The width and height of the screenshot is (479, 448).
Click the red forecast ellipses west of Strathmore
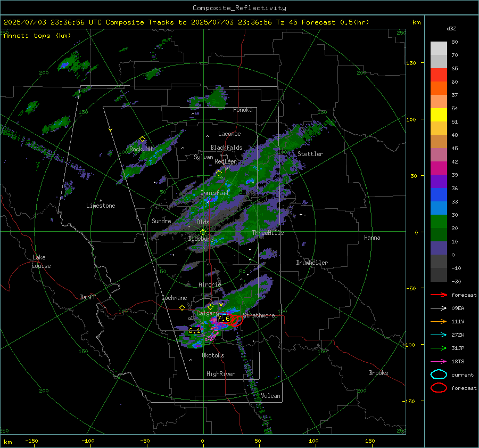[235, 321]
